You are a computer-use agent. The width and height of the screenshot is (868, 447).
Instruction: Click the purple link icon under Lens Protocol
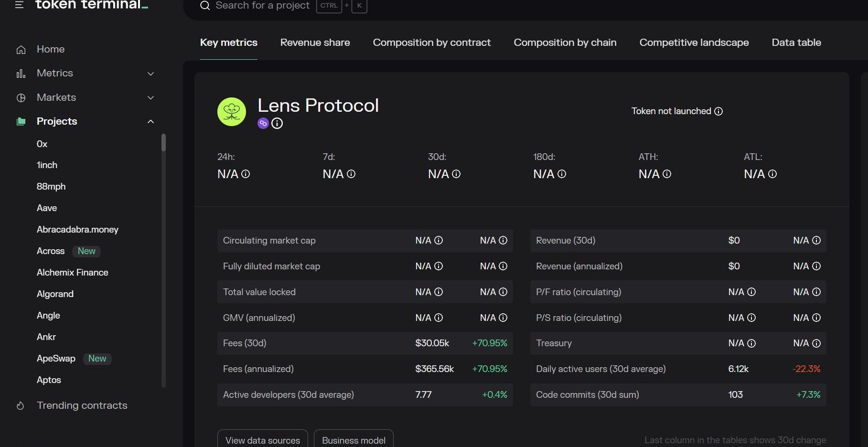[263, 123]
